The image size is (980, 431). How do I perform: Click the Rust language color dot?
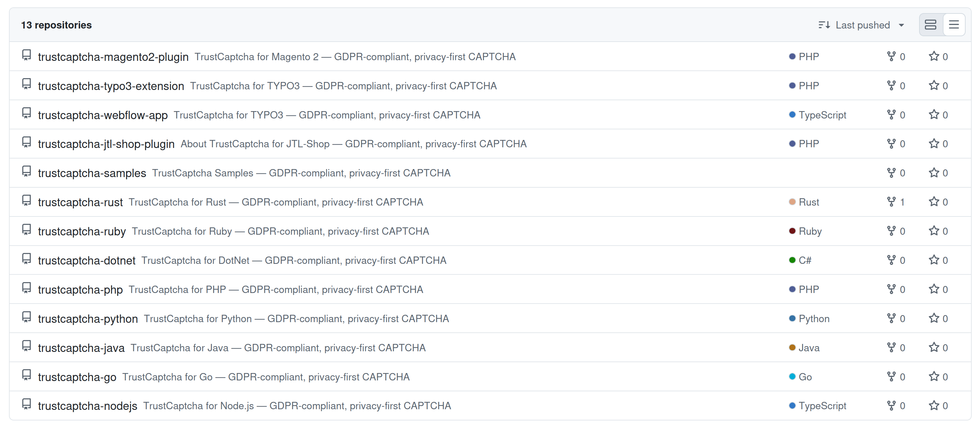pyautogui.click(x=792, y=202)
